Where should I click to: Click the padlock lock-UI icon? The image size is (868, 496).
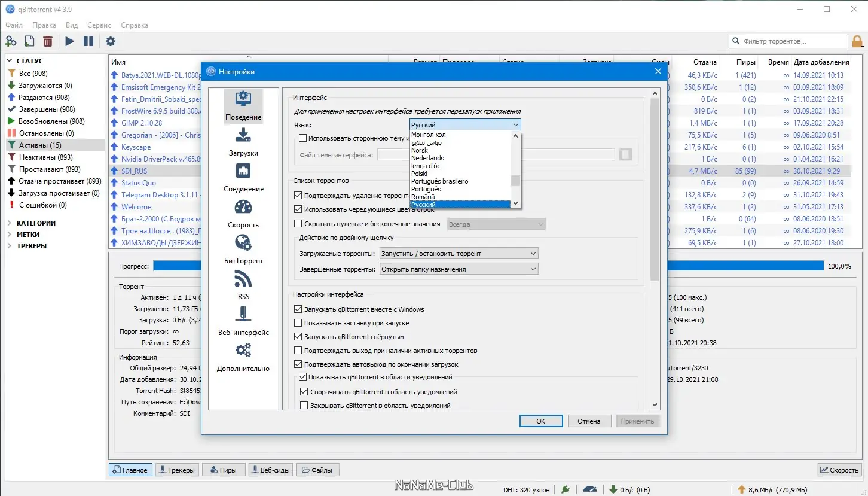click(x=857, y=41)
